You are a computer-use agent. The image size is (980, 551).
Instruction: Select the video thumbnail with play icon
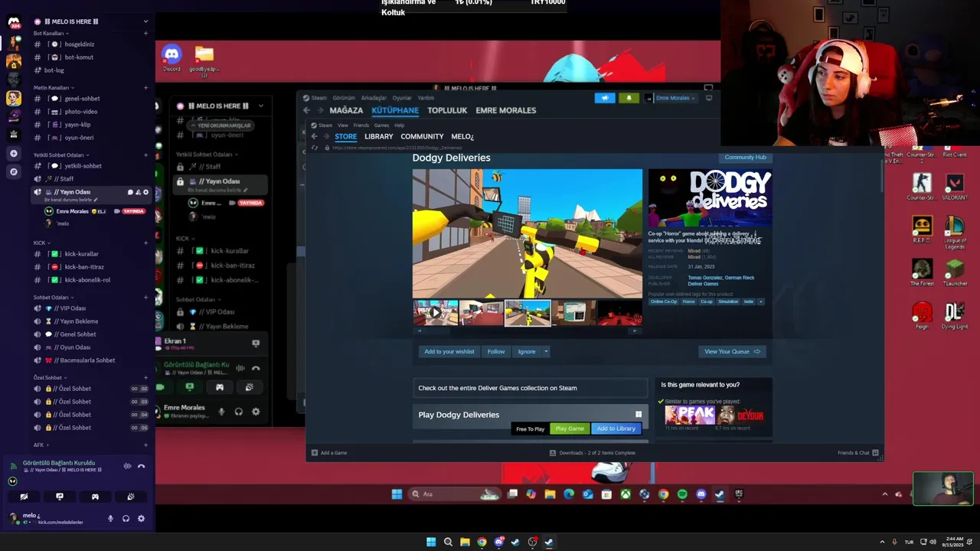pos(436,313)
